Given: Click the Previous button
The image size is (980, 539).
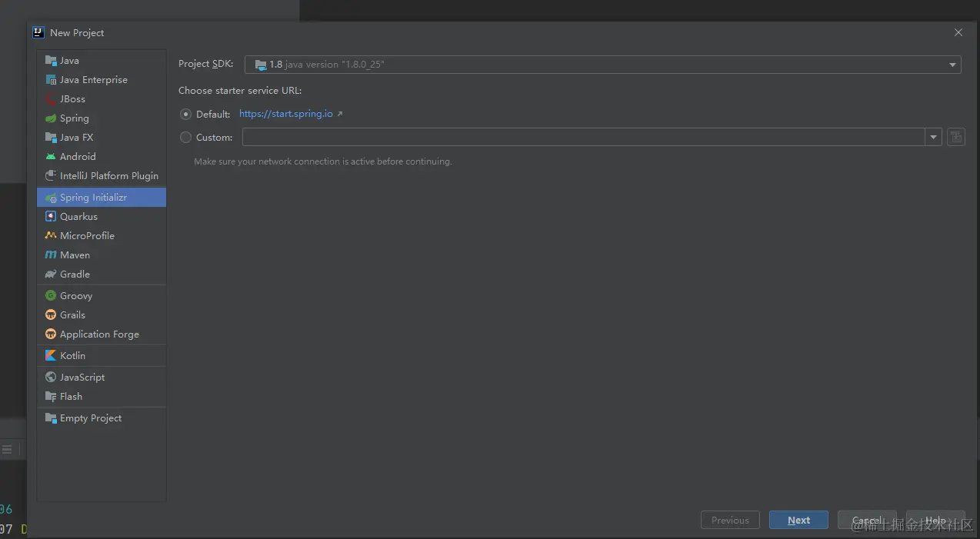Looking at the screenshot, I should (730, 521).
